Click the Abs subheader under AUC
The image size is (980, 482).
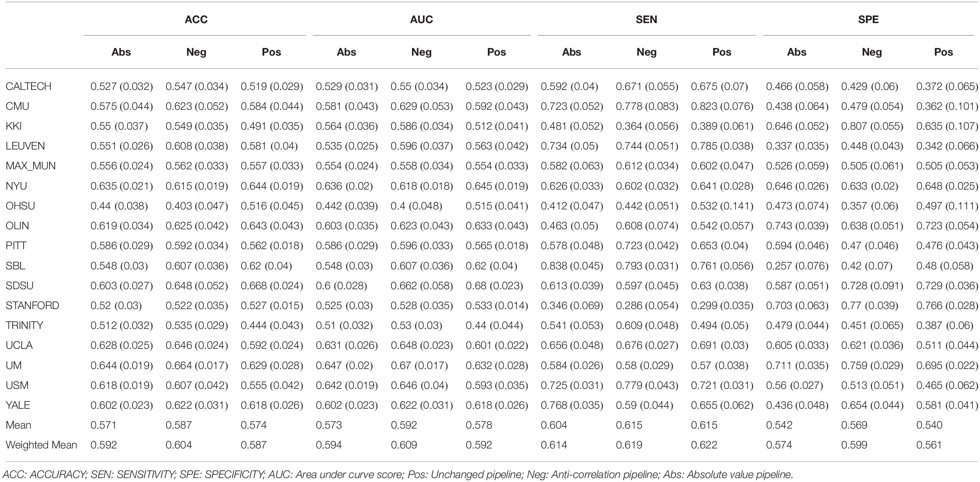(x=346, y=52)
